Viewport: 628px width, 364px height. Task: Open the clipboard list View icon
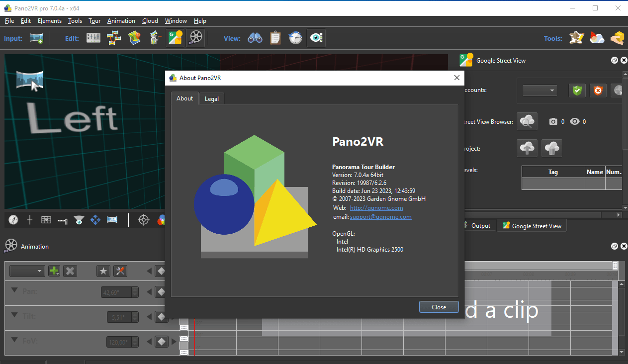point(275,38)
